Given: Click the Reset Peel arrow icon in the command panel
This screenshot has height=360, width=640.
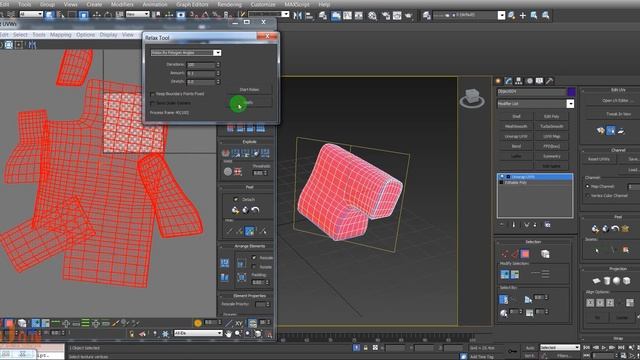Looking at the screenshot, I should tap(615, 229).
